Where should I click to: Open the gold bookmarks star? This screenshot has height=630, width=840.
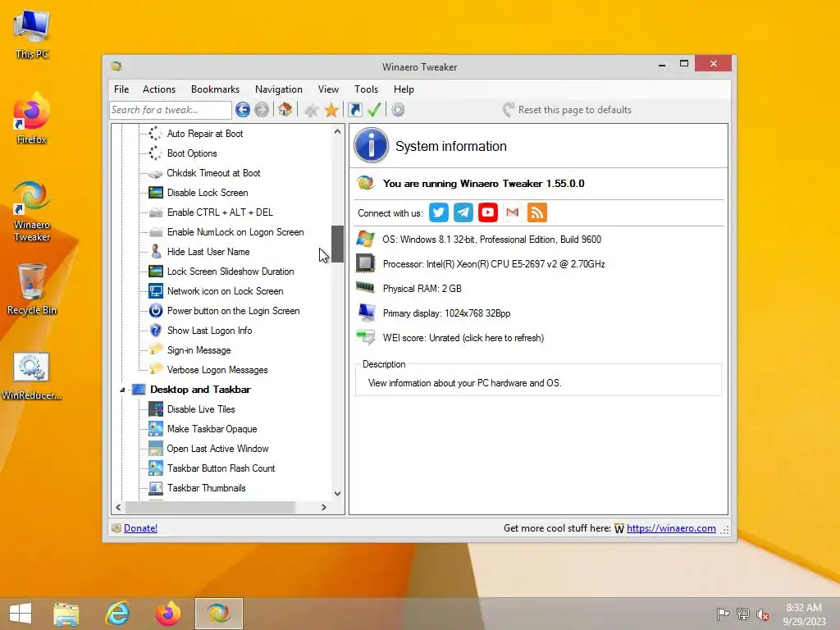coord(331,110)
